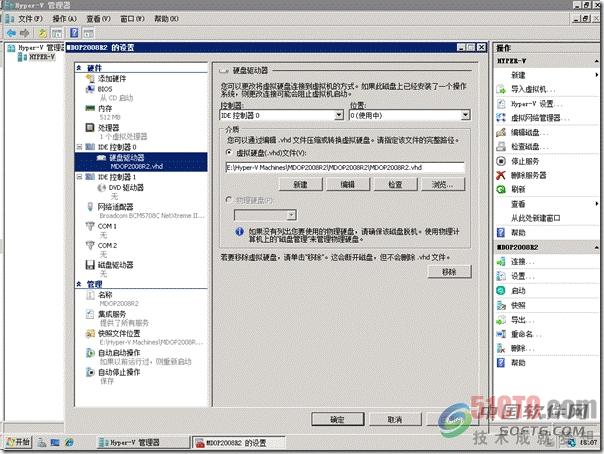Click MDOP2008R2 的设置 taskbar button
This screenshot has width=604, height=454.
[239, 442]
